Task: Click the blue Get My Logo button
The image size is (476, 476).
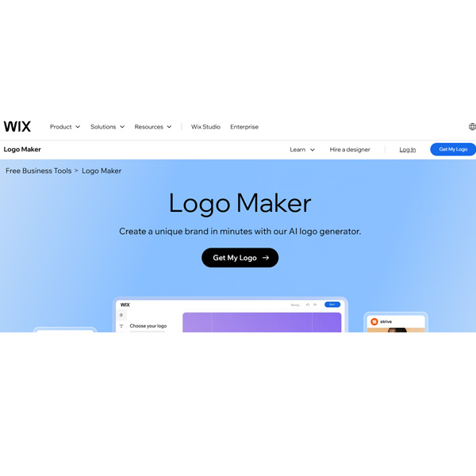Action: (453, 149)
